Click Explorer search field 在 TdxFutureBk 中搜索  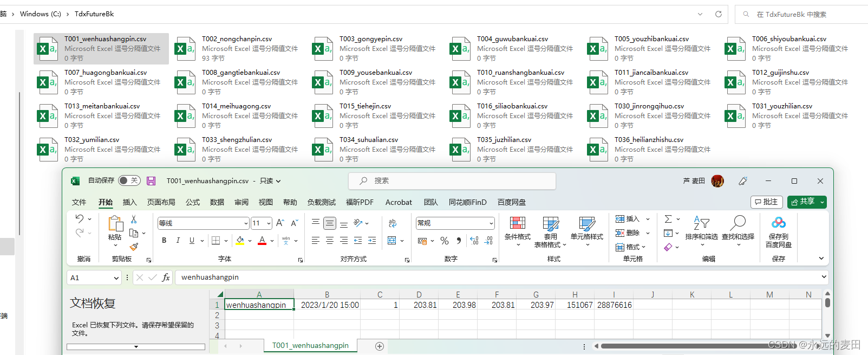(801, 15)
